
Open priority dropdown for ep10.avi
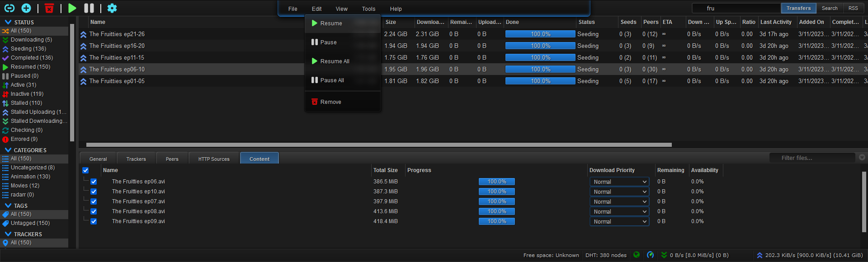[619, 192]
